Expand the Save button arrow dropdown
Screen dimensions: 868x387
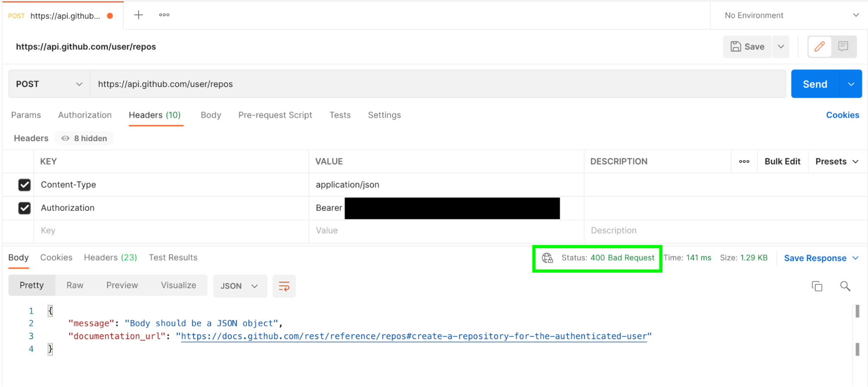pyautogui.click(x=781, y=46)
